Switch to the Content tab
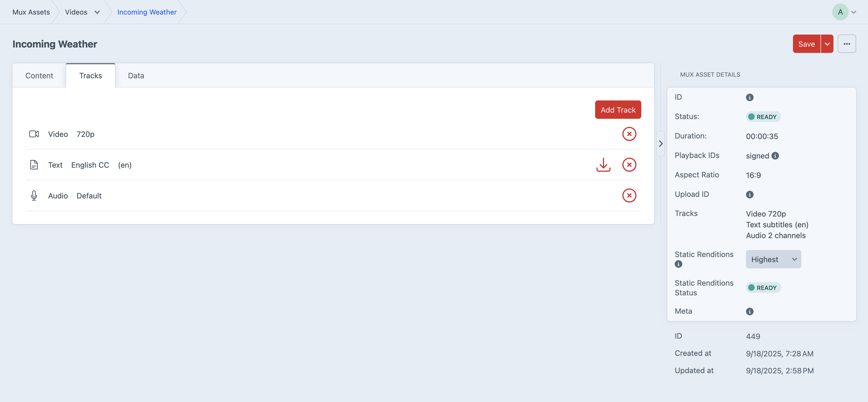 pos(39,76)
